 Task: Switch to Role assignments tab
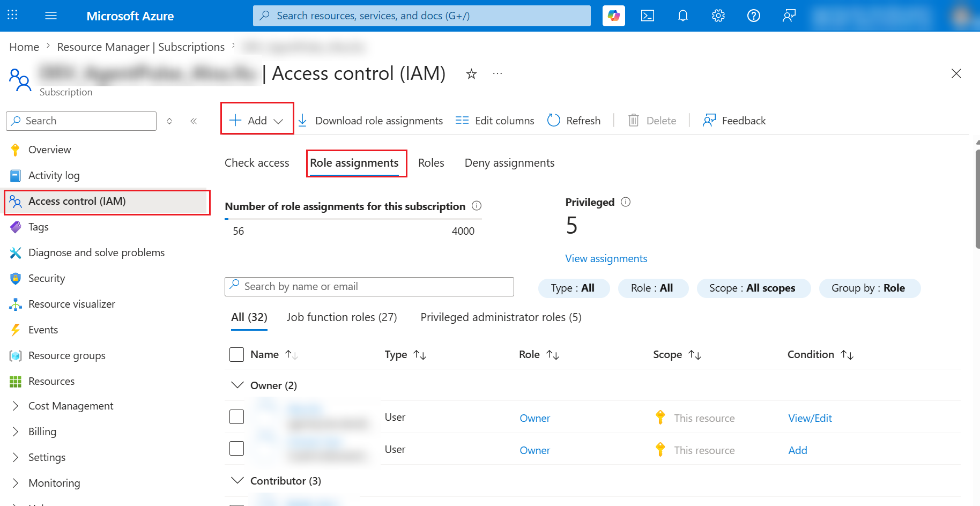(354, 163)
